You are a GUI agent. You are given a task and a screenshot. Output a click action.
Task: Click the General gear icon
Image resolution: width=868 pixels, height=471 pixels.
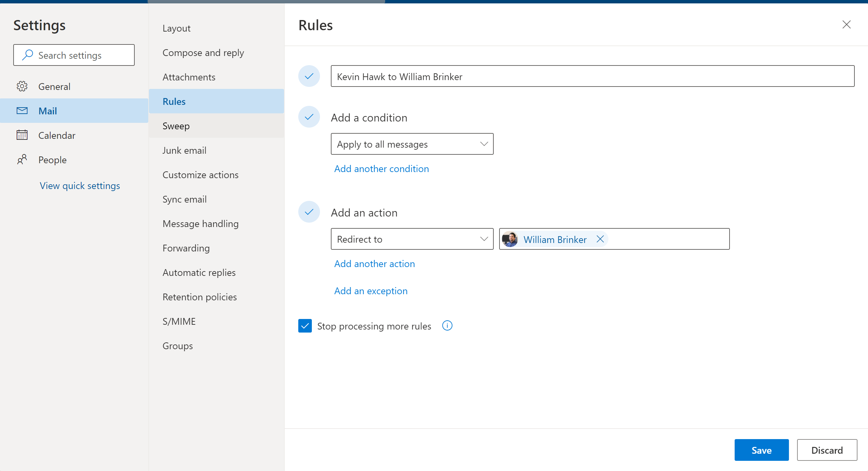[x=22, y=86]
